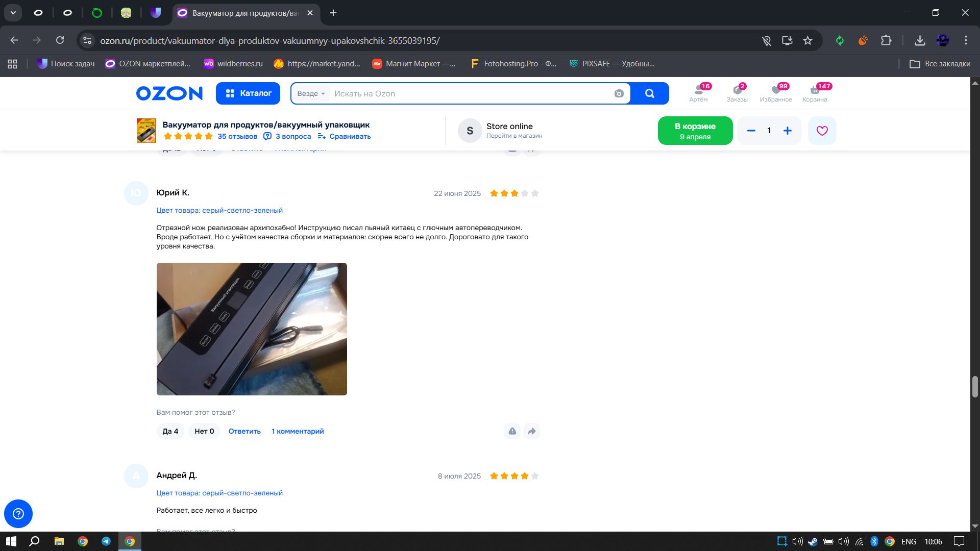Open the 1 комментарий link

[x=298, y=431]
